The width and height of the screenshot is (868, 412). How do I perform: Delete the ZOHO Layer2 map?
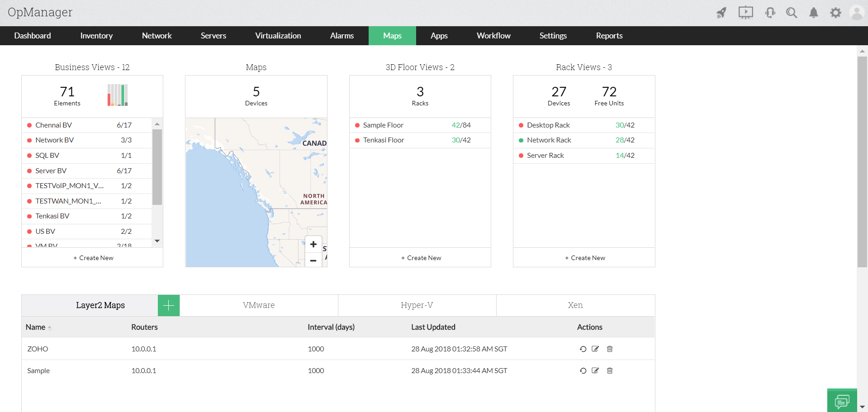pyautogui.click(x=610, y=349)
